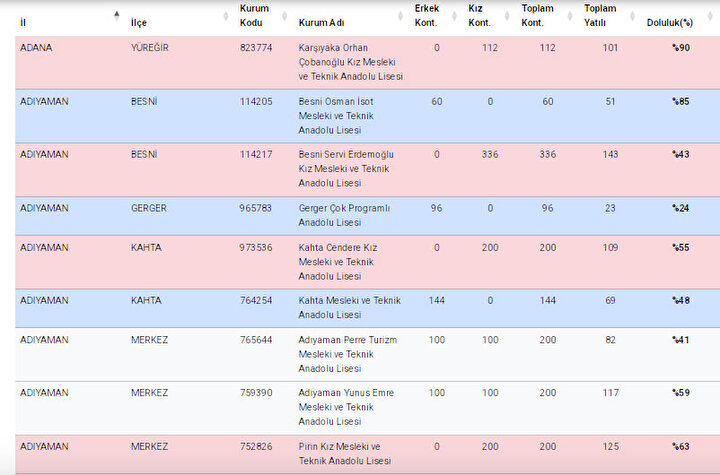Select the %63 occupancy value
The height and width of the screenshot is (475, 720).
tap(681, 447)
